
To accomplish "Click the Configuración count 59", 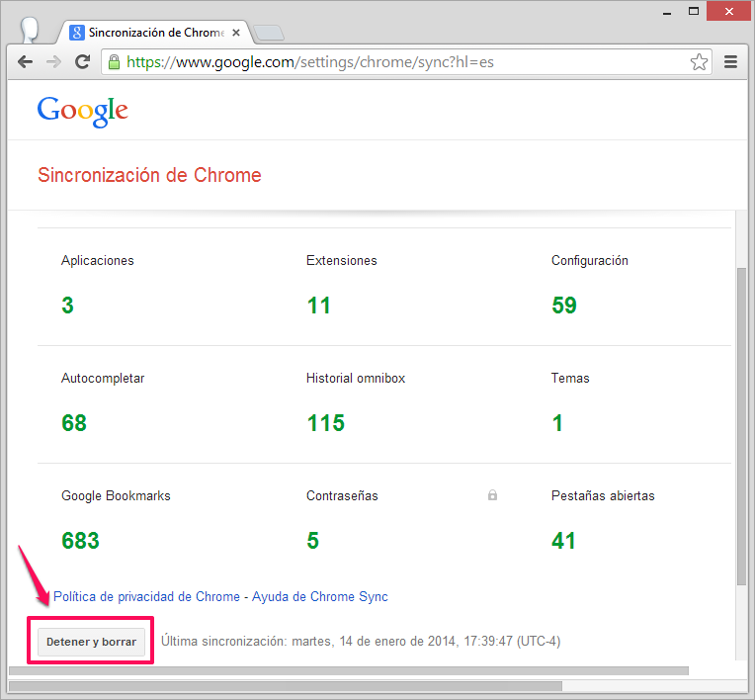I will click(x=564, y=306).
